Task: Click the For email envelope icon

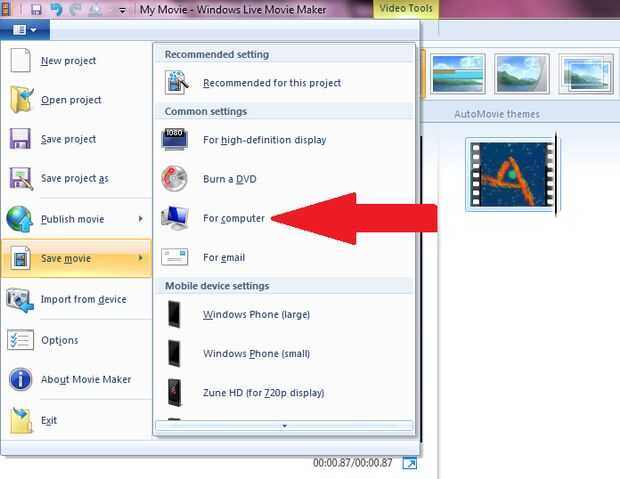Action: pyautogui.click(x=174, y=257)
